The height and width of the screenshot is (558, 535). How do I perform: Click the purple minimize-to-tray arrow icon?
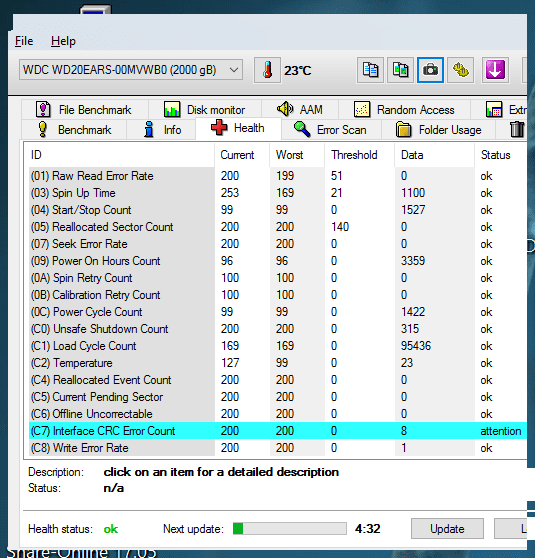[x=495, y=70]
